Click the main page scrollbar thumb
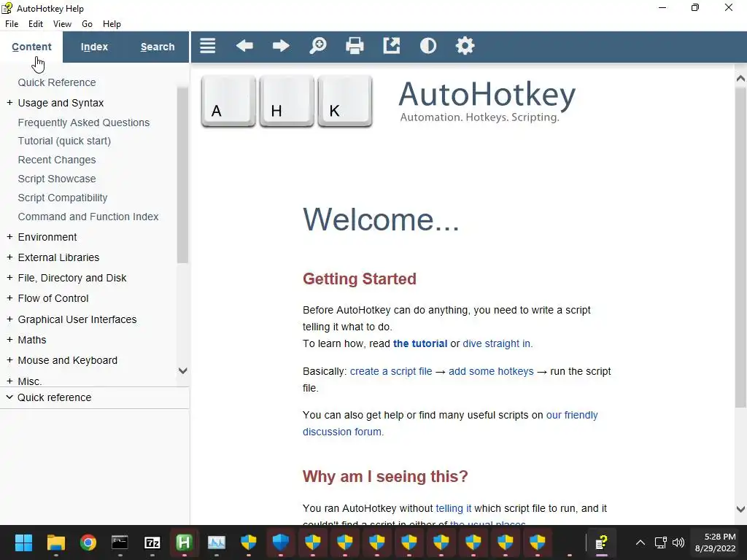 pos(741,246)
